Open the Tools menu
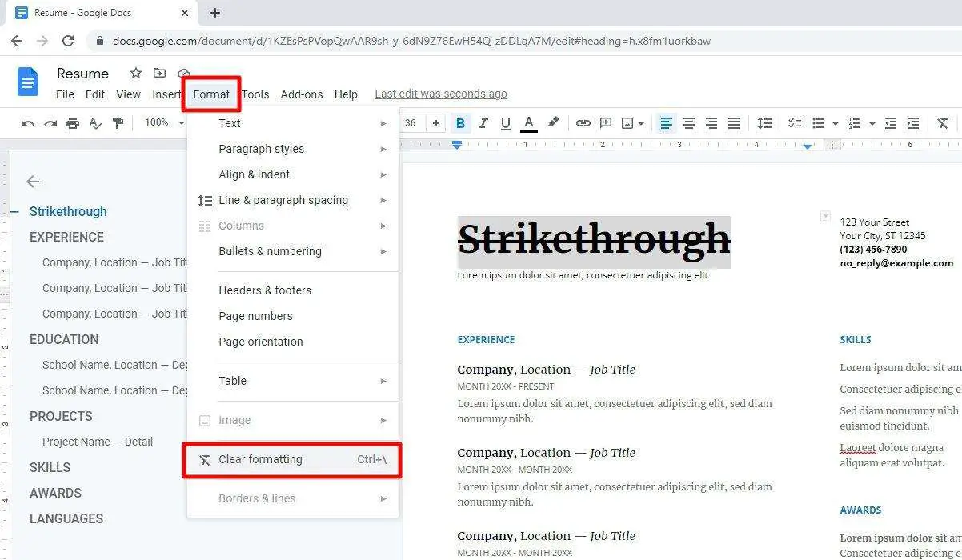This screenshot has width=962, height=560. tap(255, 94)
